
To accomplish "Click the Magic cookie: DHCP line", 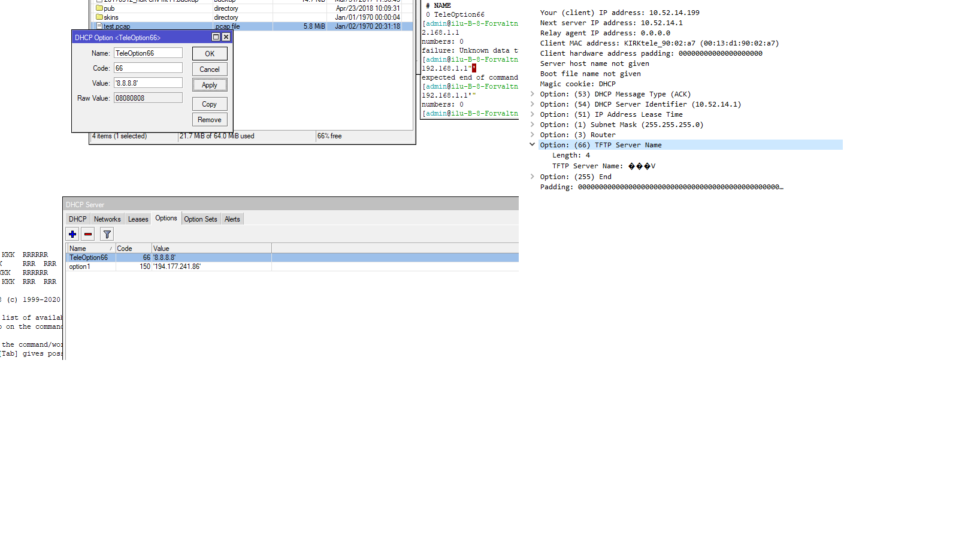I will tap(578, 84).
